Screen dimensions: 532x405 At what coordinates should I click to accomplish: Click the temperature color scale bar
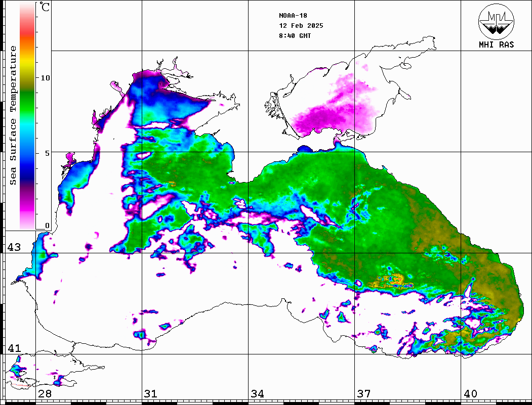27,116
